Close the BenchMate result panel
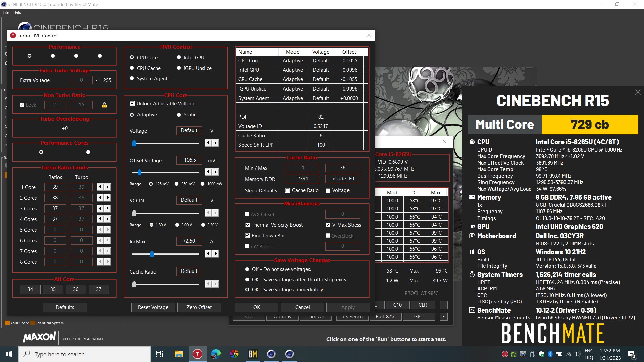This screenshot has height=362, width=644. point(638,92)
